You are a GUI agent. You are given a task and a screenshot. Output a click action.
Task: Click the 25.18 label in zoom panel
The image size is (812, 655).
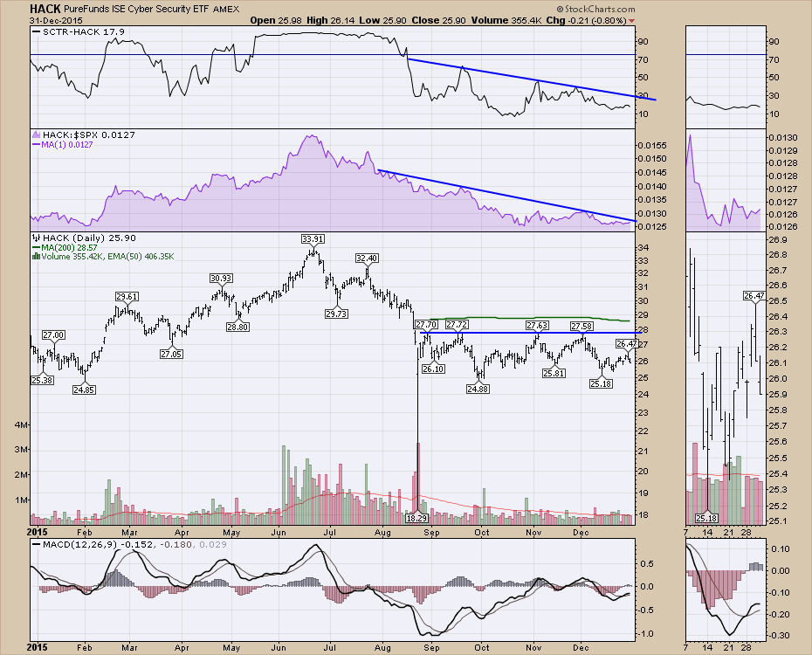(x=706, y=518)
